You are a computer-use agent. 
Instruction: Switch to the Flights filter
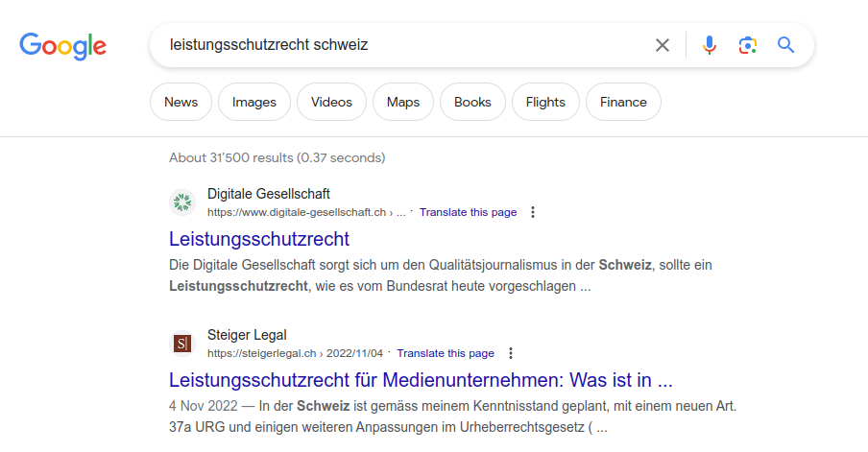[x=545, y=102]
